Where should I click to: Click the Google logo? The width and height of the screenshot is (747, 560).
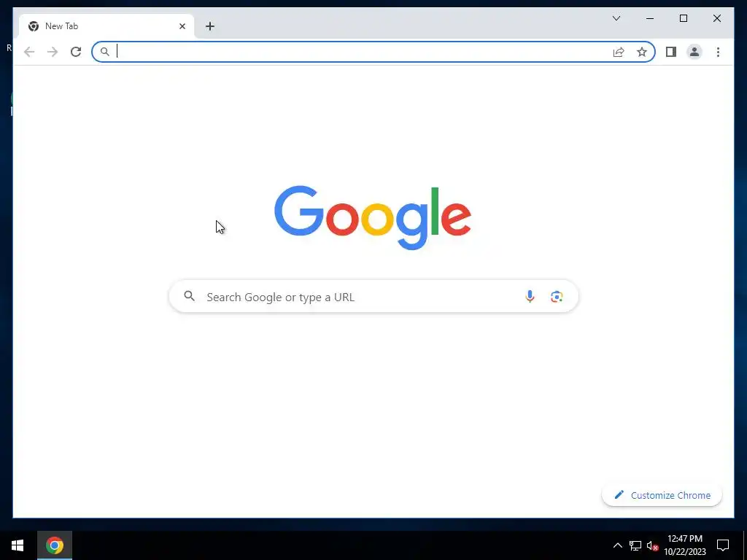tap(373, 217)
